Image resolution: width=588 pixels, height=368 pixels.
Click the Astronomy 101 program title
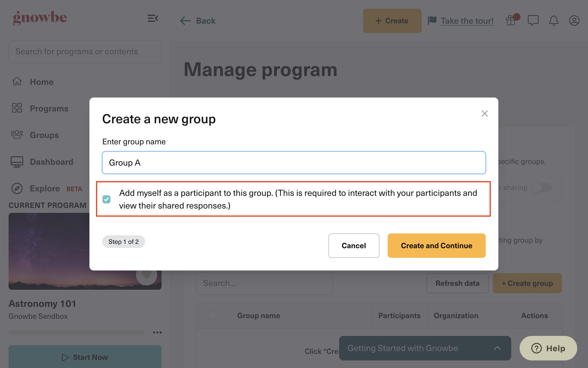[x=42, y=304]
